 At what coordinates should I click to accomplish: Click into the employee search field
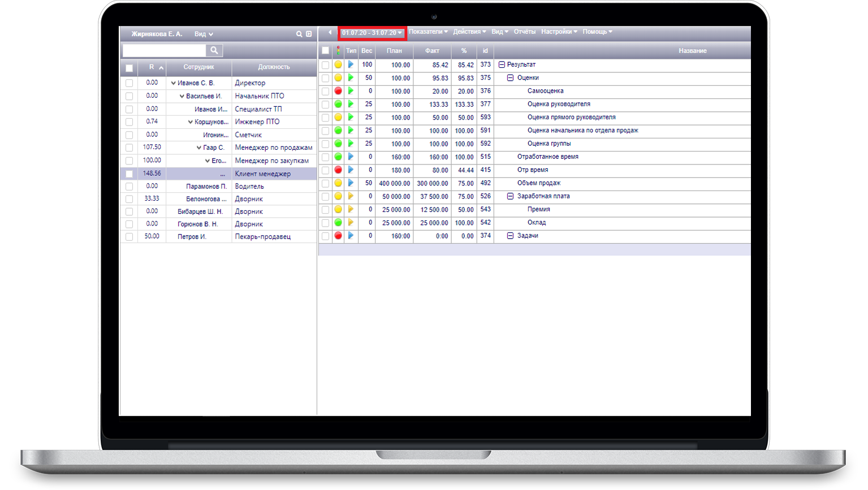point(164,50)
